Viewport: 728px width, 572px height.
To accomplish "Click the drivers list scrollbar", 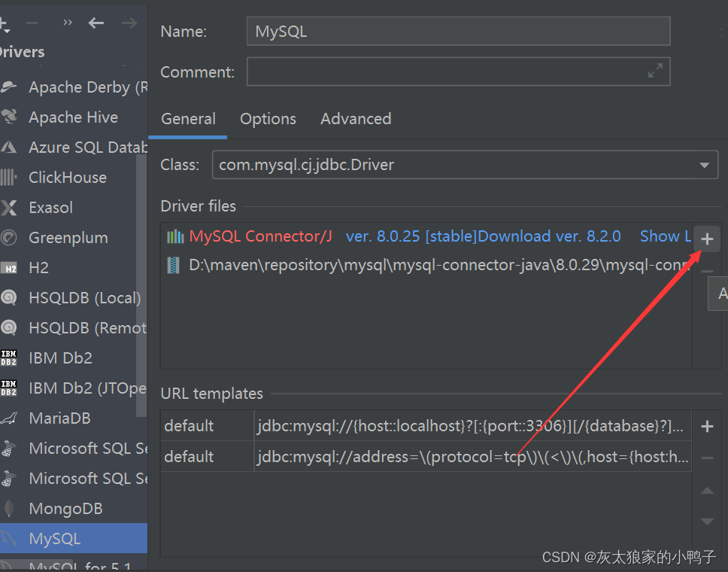I will click(141, 284).
